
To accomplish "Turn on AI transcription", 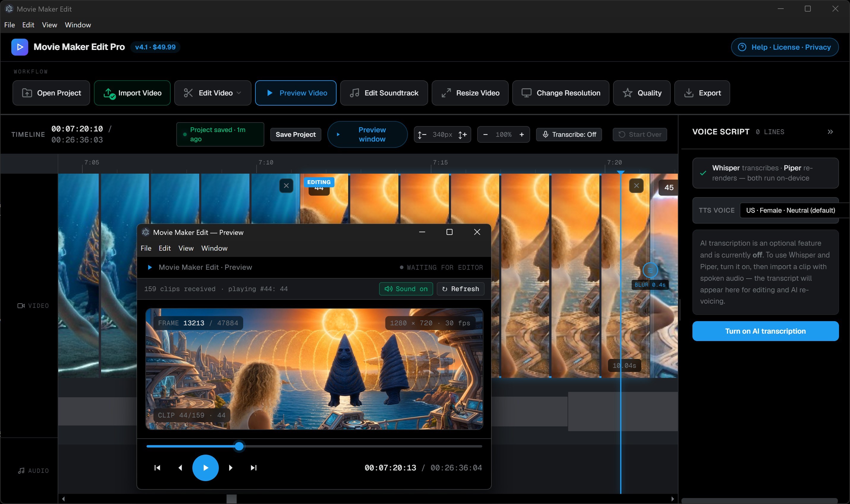I will [766, 331].
